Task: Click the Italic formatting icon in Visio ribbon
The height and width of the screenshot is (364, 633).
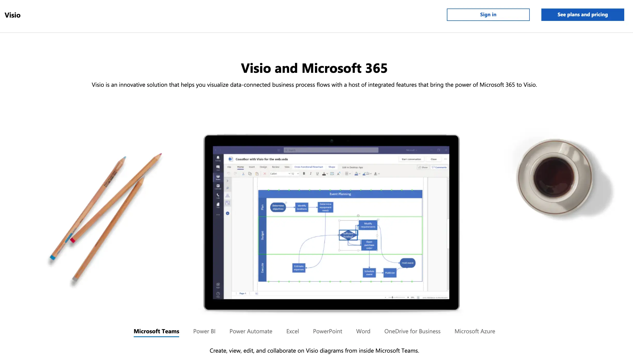Action: (x=311, y=174)
